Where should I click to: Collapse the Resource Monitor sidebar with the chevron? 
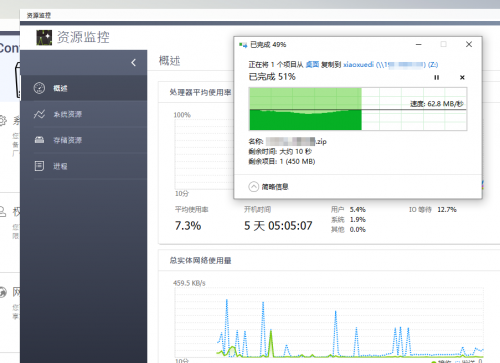pos(134,62)
